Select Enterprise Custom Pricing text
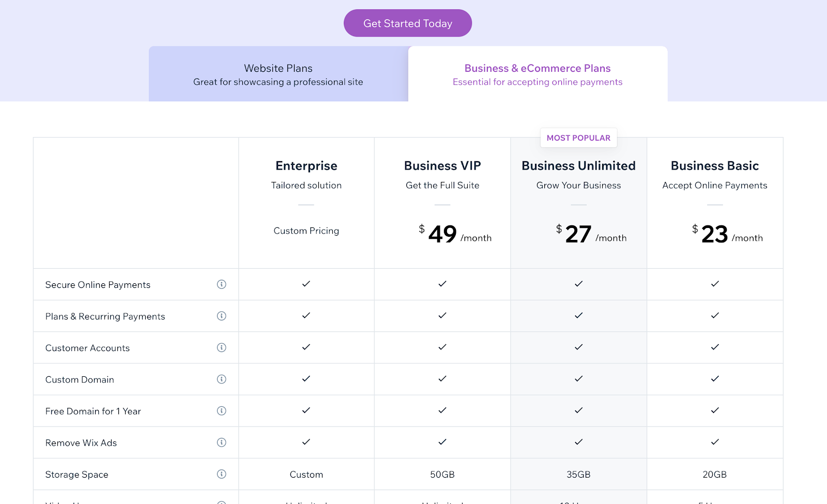The height and width of the screenshot is (504, 827). [x=306, y=231]
